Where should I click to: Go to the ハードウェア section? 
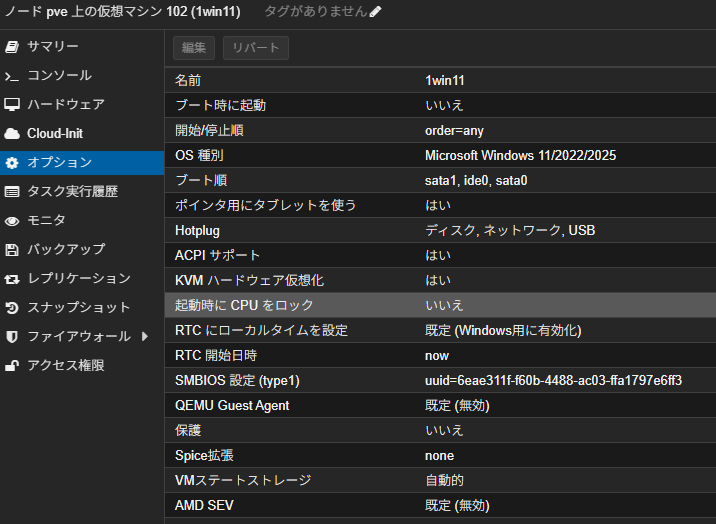82,105
